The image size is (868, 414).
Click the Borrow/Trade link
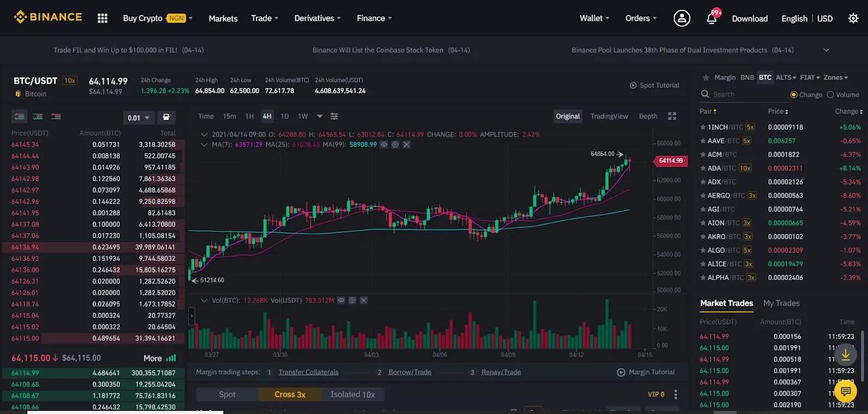410,372
